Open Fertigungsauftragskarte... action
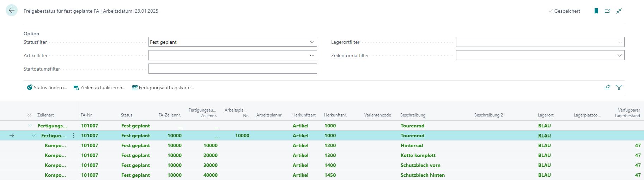Screen dimensions: 644x180 [163, 88]
